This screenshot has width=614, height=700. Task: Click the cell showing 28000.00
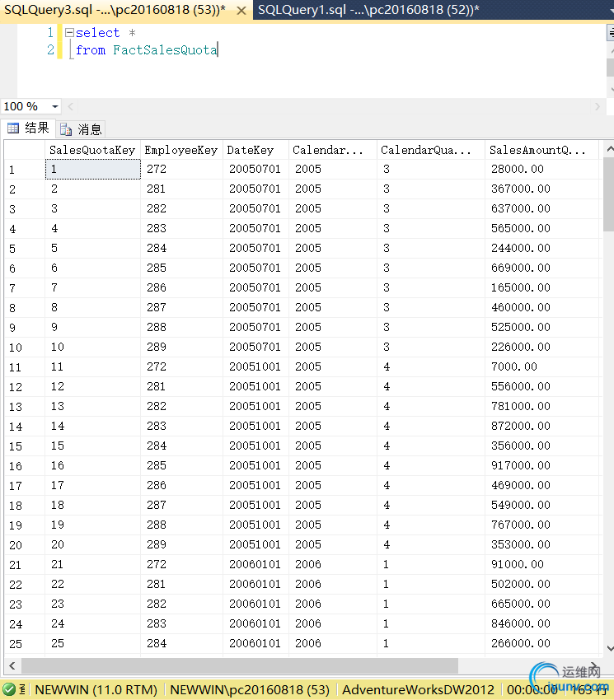click(x=541, y=170)
